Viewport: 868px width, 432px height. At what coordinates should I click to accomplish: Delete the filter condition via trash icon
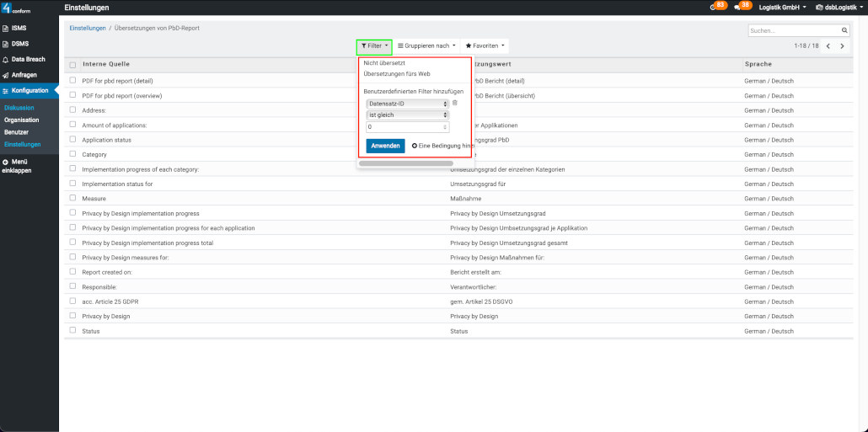point(455,103)
